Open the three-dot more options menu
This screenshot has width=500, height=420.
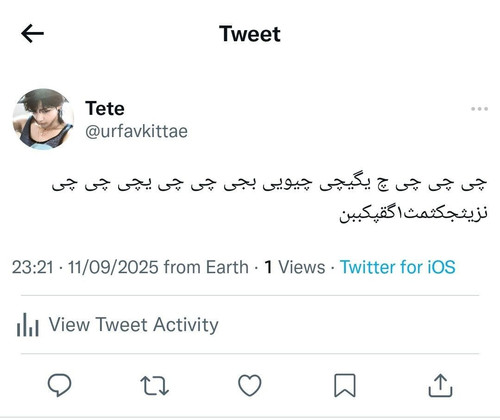(x=479, y=109)
